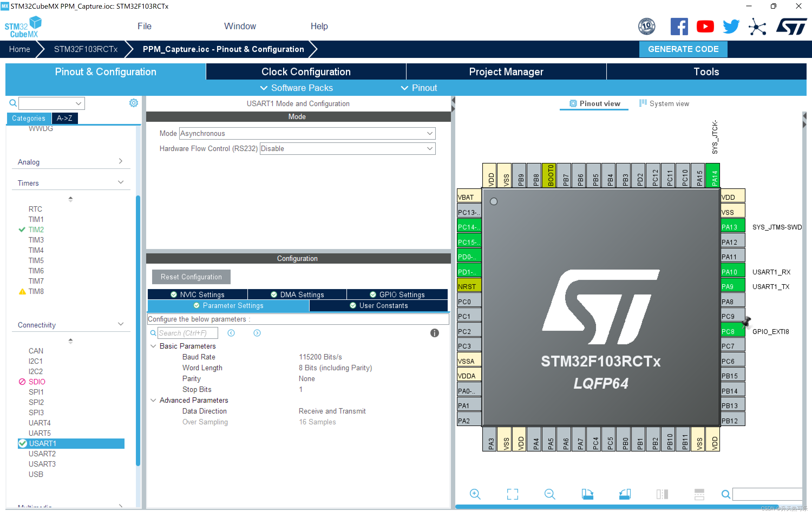The height and width of the screenshot is (514, 812).
Task: Open the YouTube link icon
Action: (705, 26)
